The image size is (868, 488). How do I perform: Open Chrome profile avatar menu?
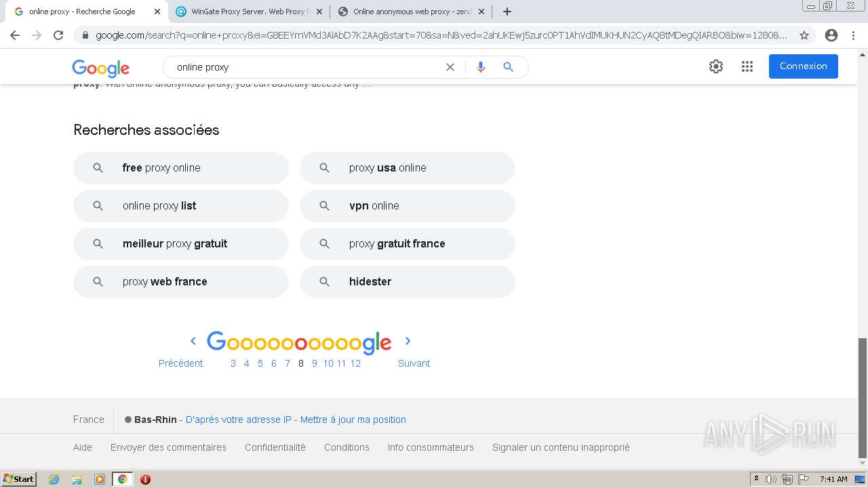[x=831, y=35]
